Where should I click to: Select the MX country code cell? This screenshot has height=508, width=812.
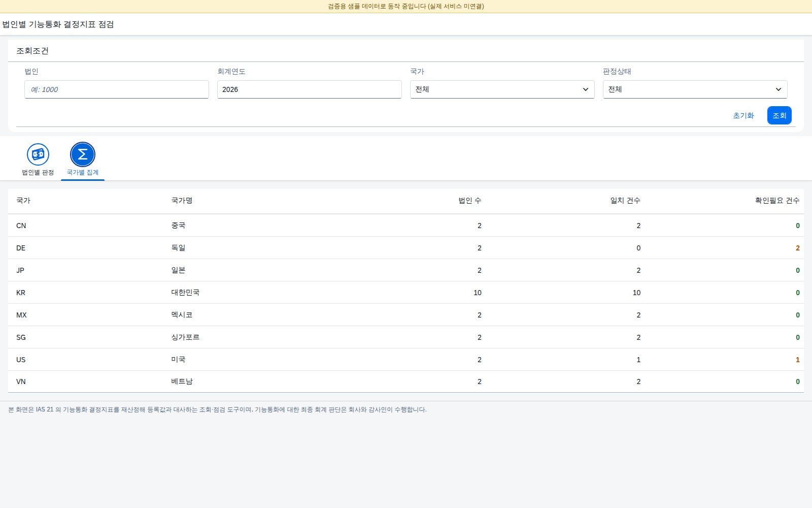(x=21, y=315)
